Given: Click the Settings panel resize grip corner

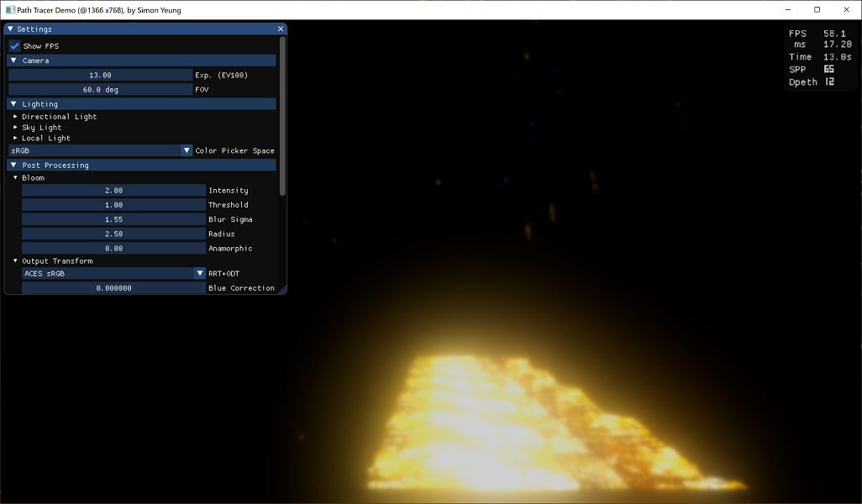Looking at the screenshot, I should [282, 290].
